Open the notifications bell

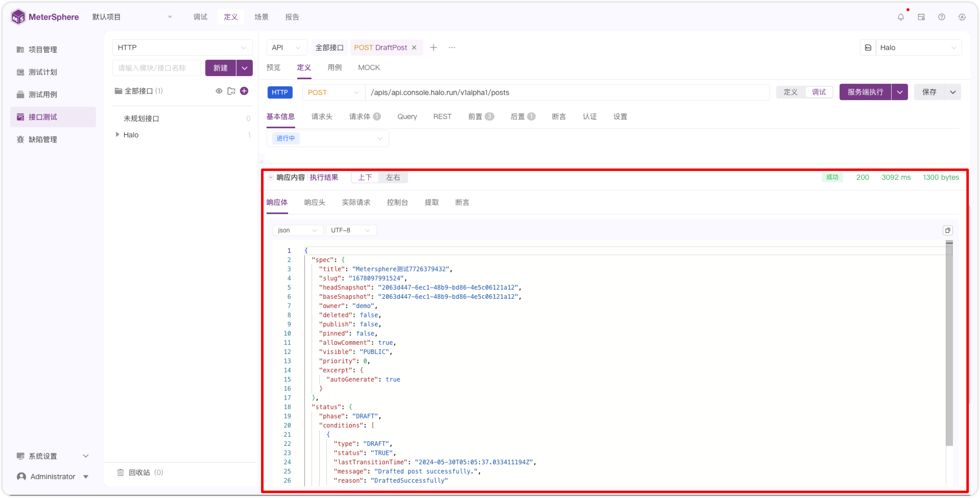click(901, 17)
